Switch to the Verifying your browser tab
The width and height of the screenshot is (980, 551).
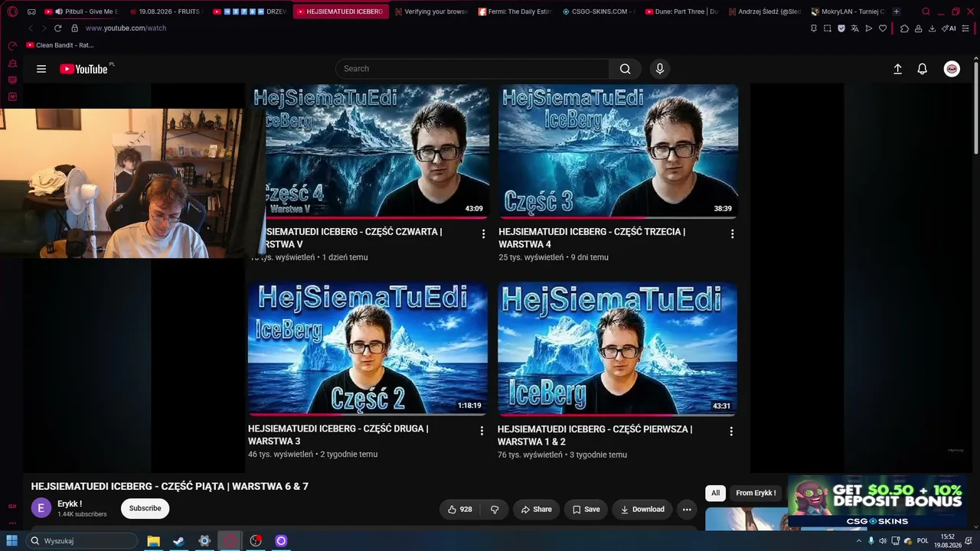click(431, 11)
